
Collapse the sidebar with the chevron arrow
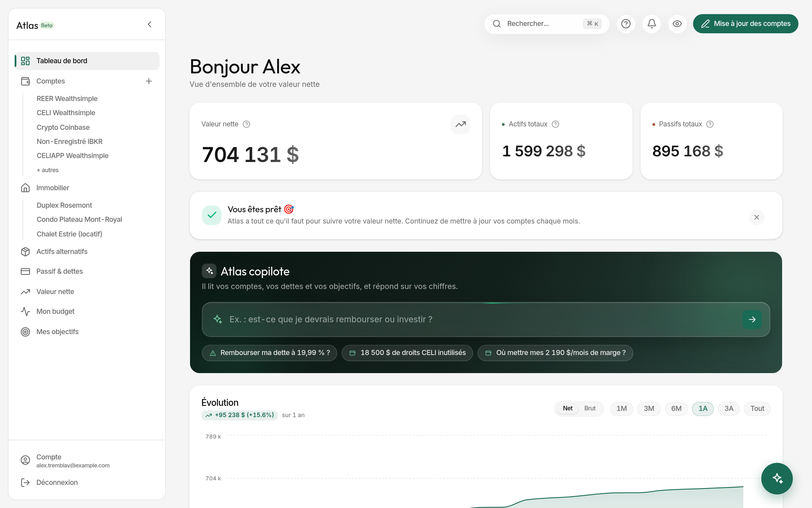150,25
